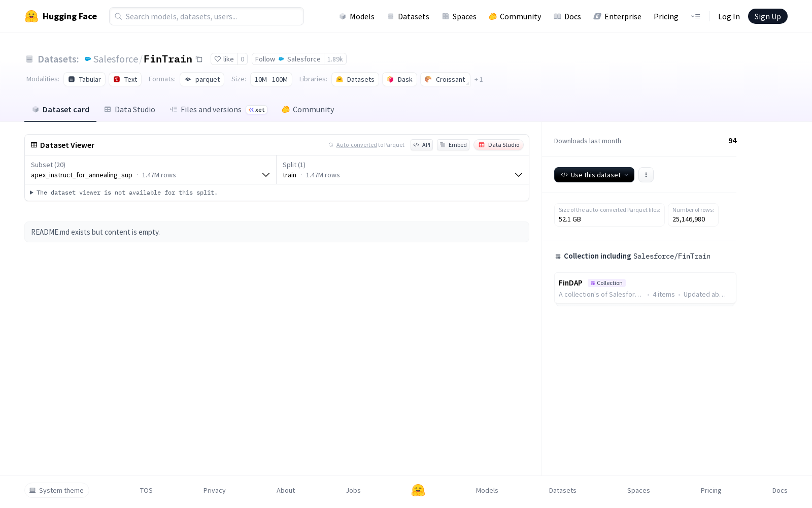This screenshot has height=508, width=812.
Task: Click the Datasets: breadcrumb label
Action: coord(58,59)
